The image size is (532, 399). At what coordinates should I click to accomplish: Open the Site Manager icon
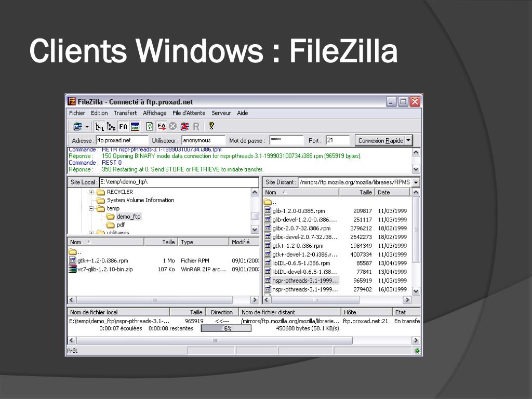[x=78, y=127]
